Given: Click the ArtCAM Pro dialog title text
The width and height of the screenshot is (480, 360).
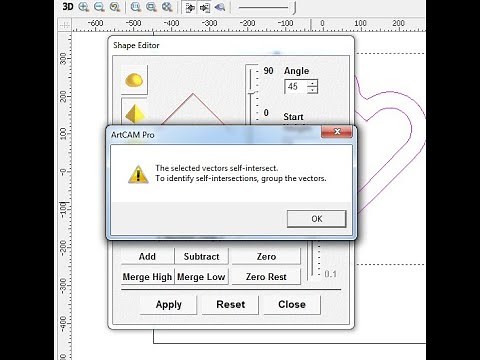Looking at the screenshot, I should pos(132,135).
